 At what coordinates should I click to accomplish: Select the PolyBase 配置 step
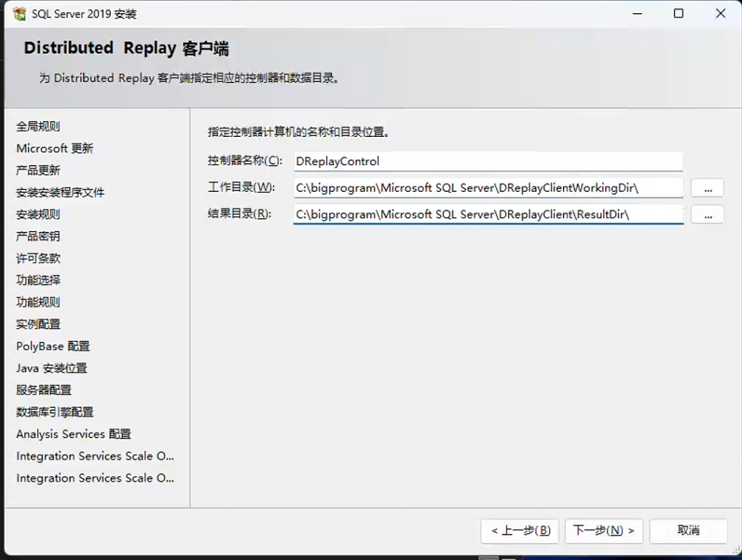(53, 346)
